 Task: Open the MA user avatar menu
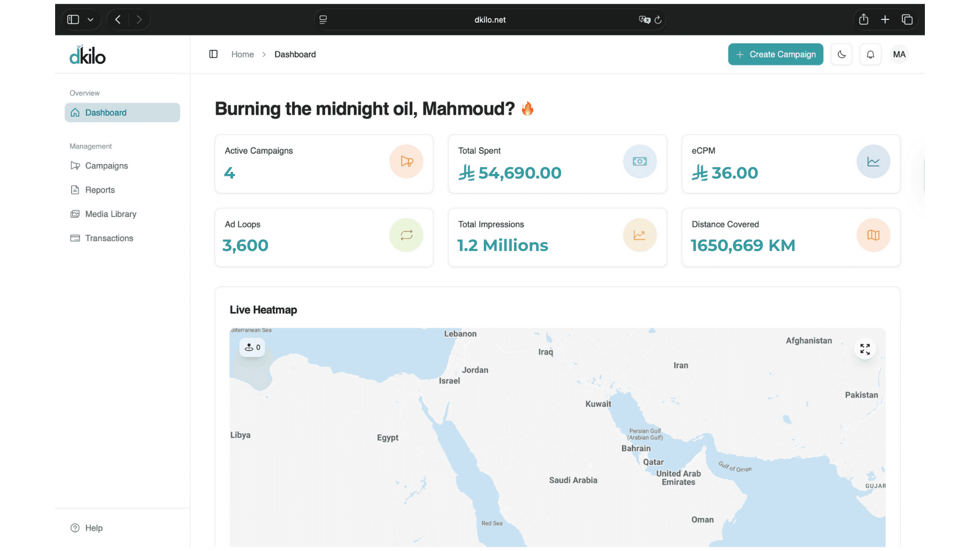(x=899, y=55)
